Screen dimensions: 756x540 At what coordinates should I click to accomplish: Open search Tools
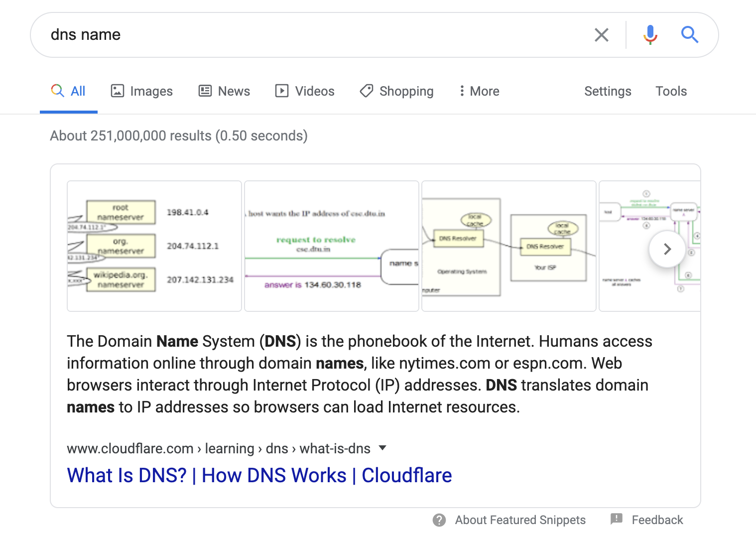coord(671,91)
